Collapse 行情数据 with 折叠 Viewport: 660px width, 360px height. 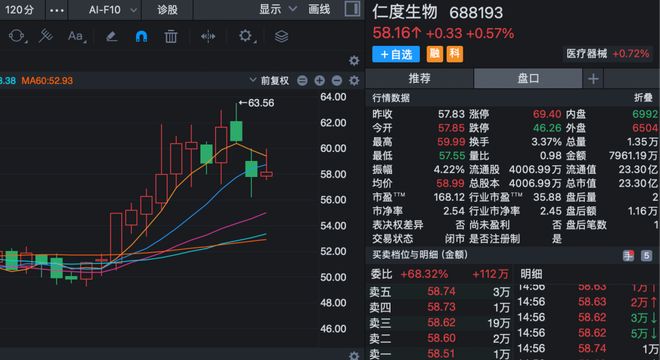[643, 98]
